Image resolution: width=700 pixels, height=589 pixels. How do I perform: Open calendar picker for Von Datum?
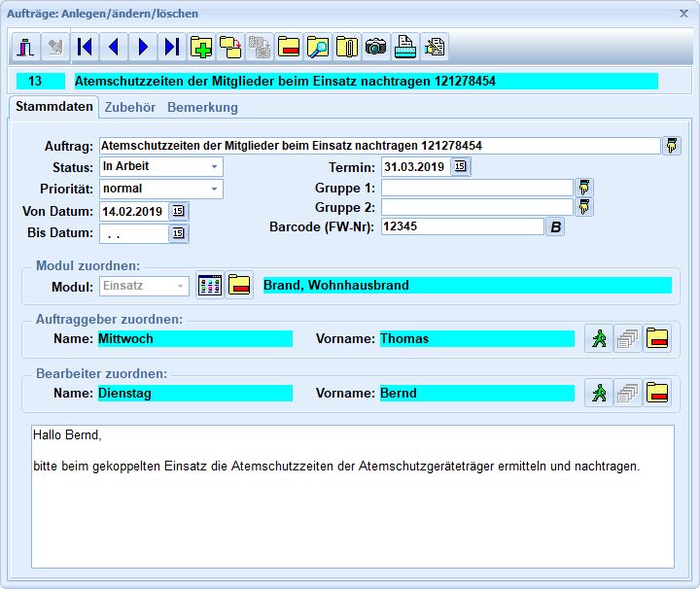[x=179, y=211]
